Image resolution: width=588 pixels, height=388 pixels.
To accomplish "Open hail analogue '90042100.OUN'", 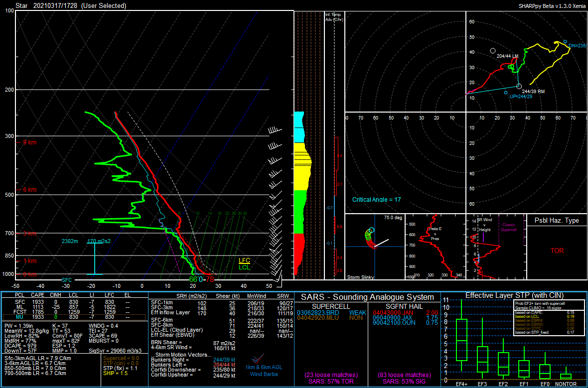I will pos(394,322).
